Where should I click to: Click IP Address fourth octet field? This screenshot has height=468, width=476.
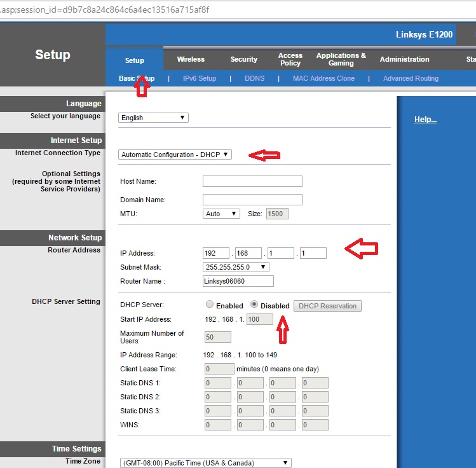(x=313, y=253)
